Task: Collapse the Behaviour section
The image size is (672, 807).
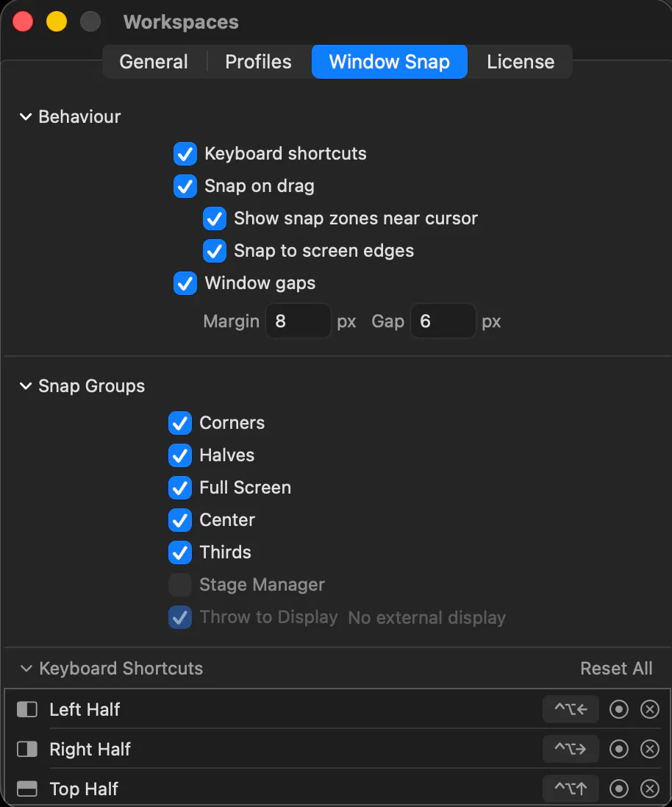Action: click(25, 117)
